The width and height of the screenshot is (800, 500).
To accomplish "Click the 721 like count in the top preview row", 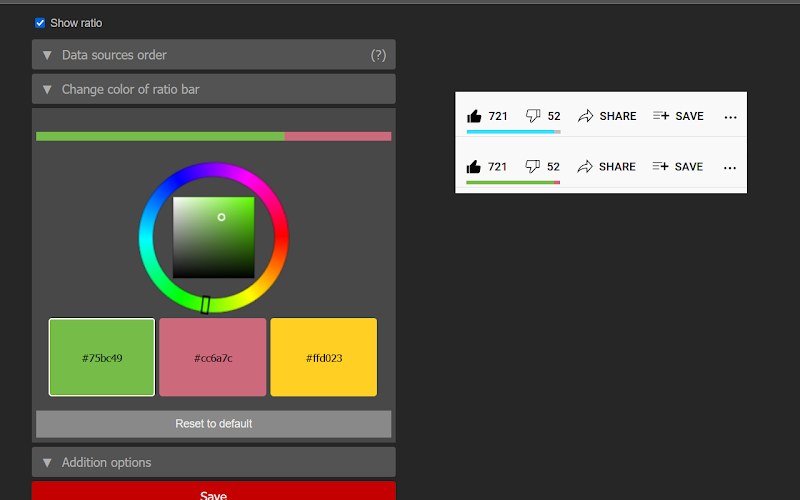I will click(498, 116).
